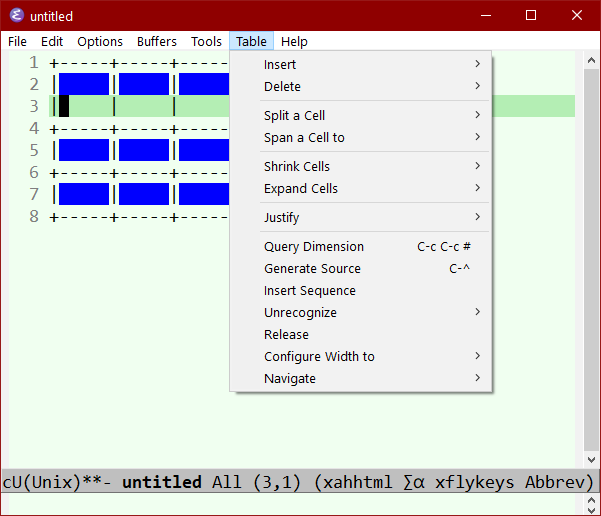Click line number 4 in the margin
The width and height of the screenshot is (601, 516).
[x=34, y=128]
